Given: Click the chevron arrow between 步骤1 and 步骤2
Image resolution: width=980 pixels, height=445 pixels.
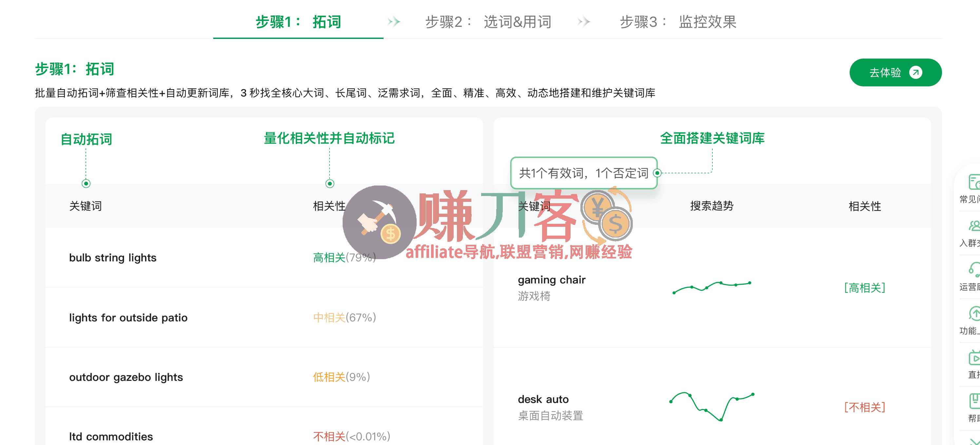Looking at the screenshot, I should pyautogui.click(x=394, y=22).
